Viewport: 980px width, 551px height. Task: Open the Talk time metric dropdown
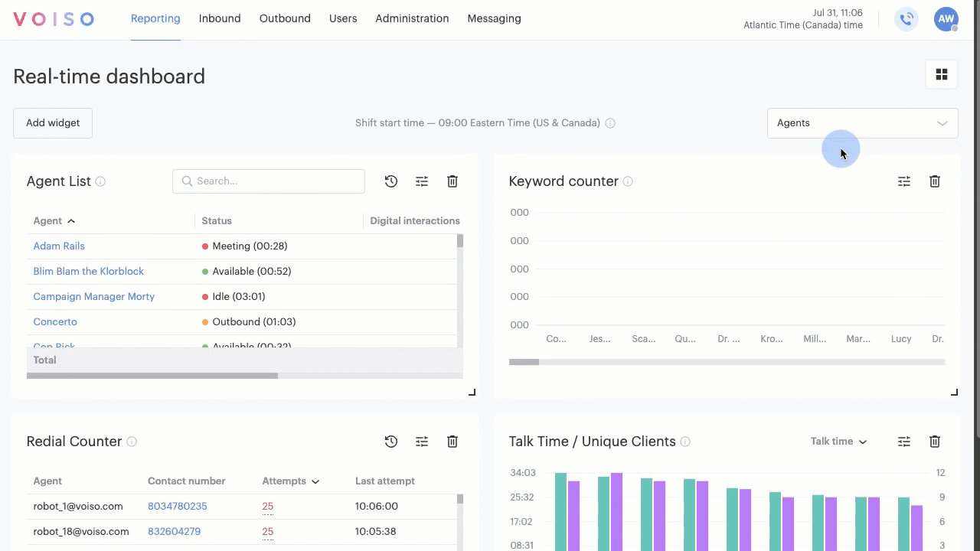[838, 442]
